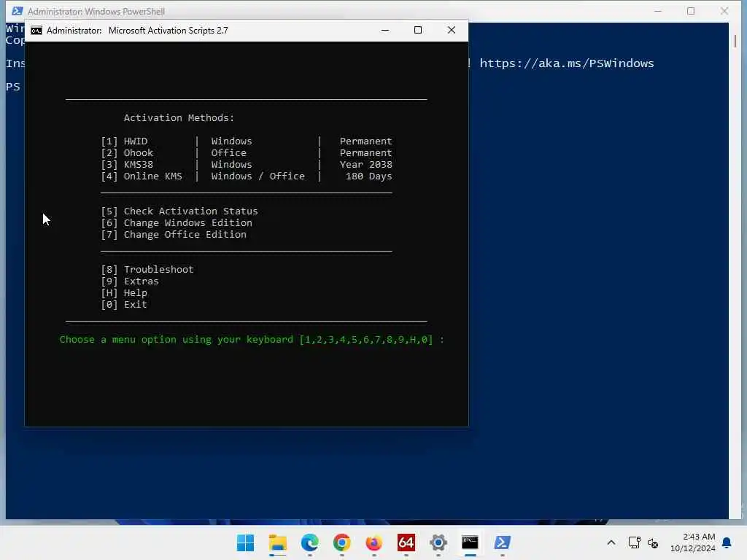Image resolution: width=747 pixels, height=560 pixels.
Task: Launch Microsoft Edge from the taskbar
Action: pos(309,542)
